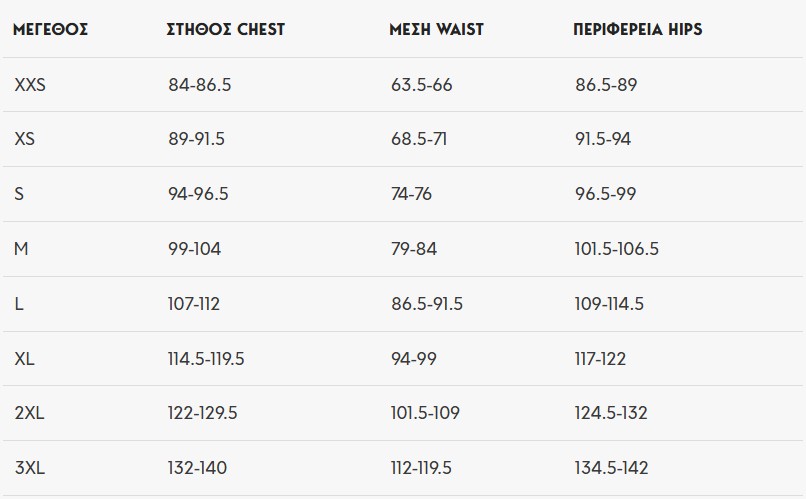Viewport: 806px width, 499px height.
Task: Click waist value 86.5-91.5
Action: pos(427,304)
